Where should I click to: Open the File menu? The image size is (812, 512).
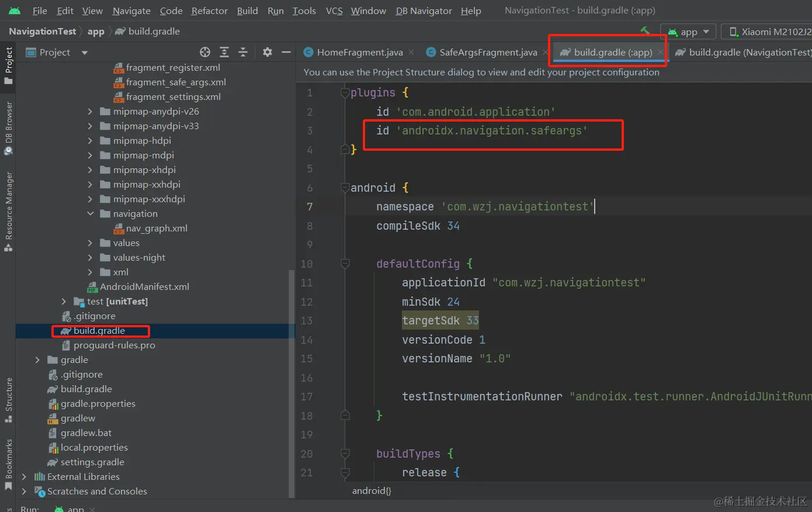(x=40, y=11)
